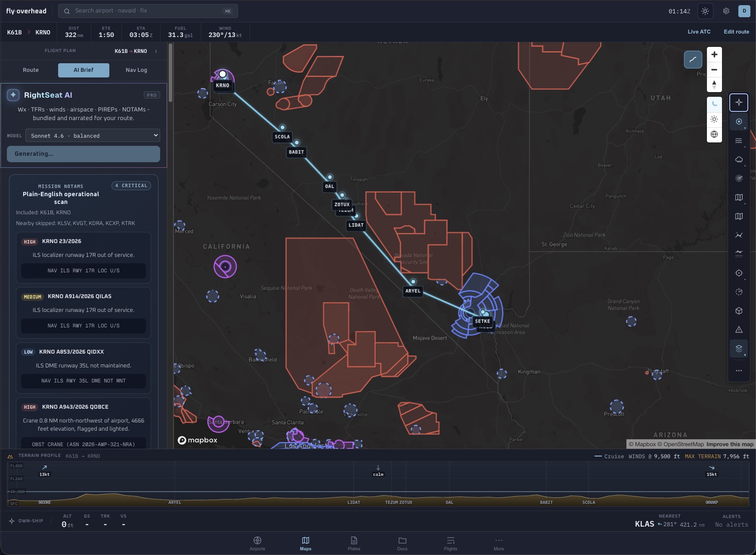
Task: Click the warning triangle hazards icon
Action: (739, 330)
